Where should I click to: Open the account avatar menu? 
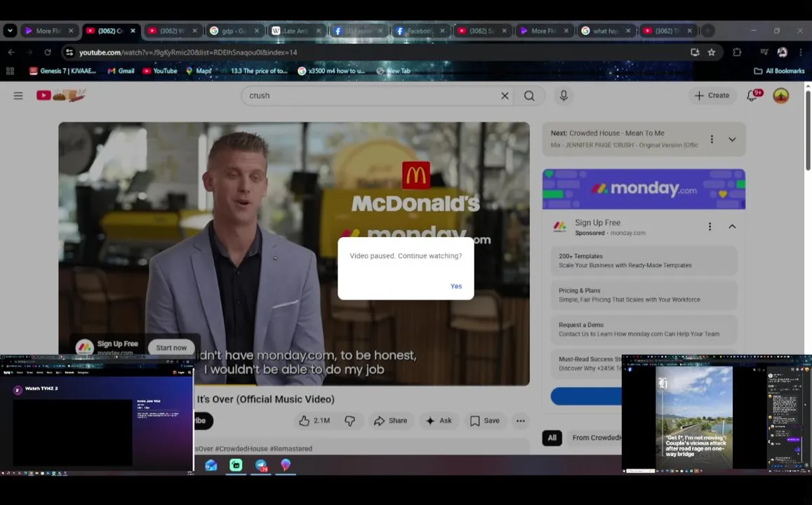coord(781,95)
